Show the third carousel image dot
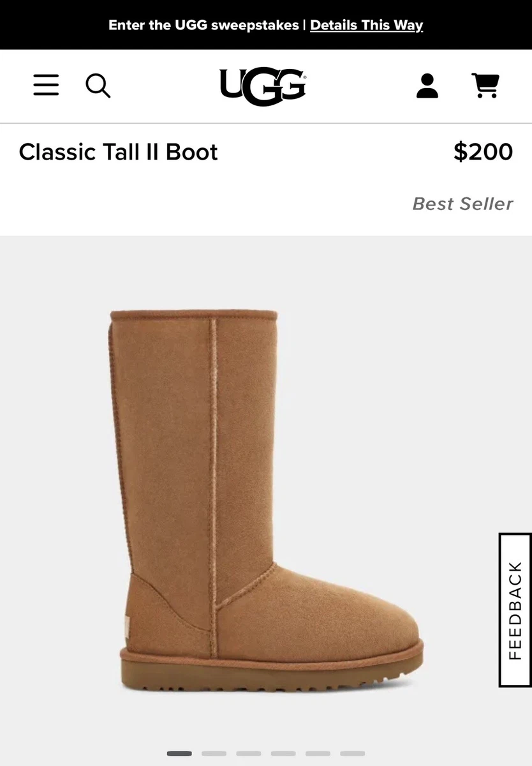 (248, 753)
